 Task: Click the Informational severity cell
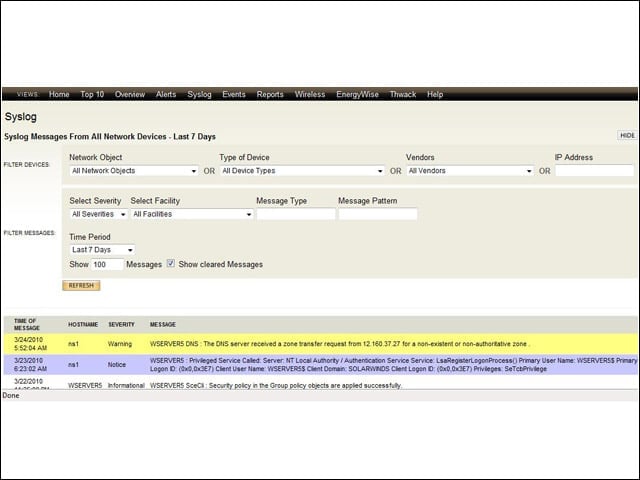tap(126, 385)
